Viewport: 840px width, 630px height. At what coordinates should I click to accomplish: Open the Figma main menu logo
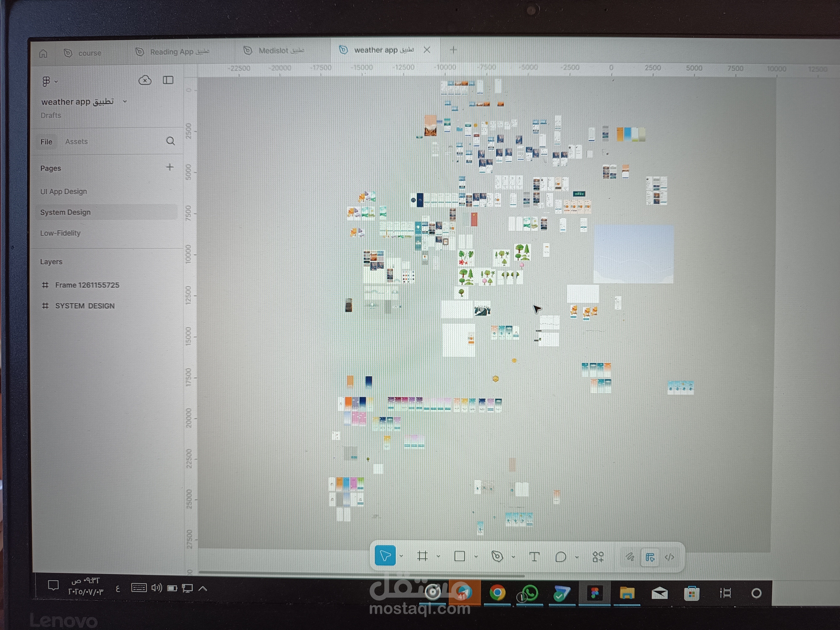click(46, 81)
